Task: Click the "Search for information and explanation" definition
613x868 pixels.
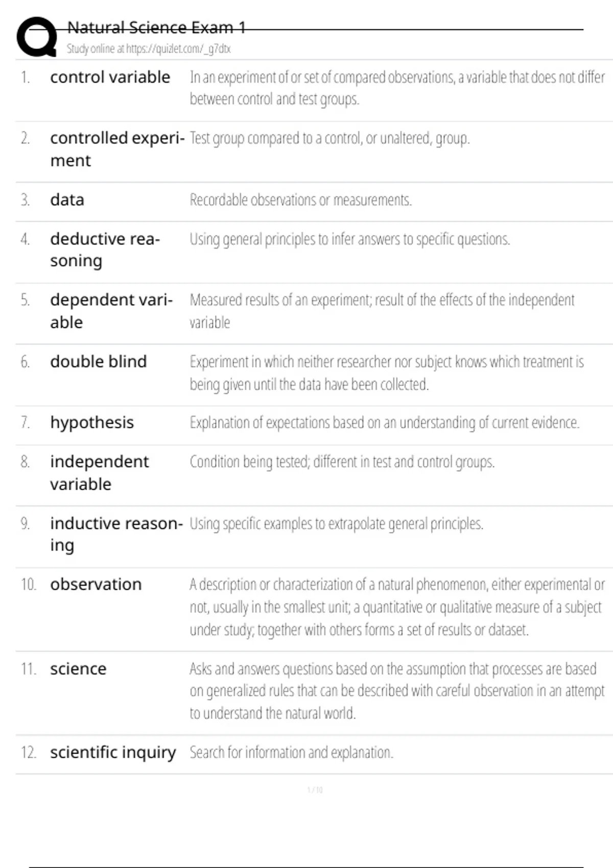Action: (x=291, y=752)
